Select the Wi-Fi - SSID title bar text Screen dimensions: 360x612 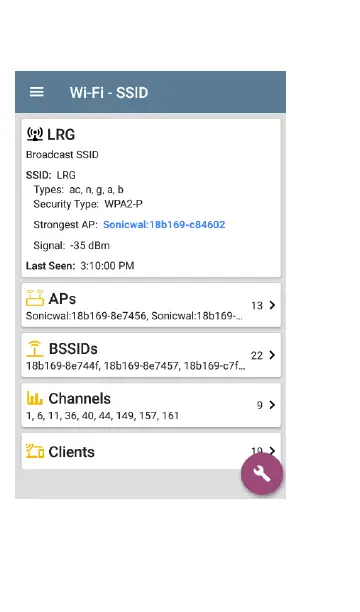[x=109, y=93]
